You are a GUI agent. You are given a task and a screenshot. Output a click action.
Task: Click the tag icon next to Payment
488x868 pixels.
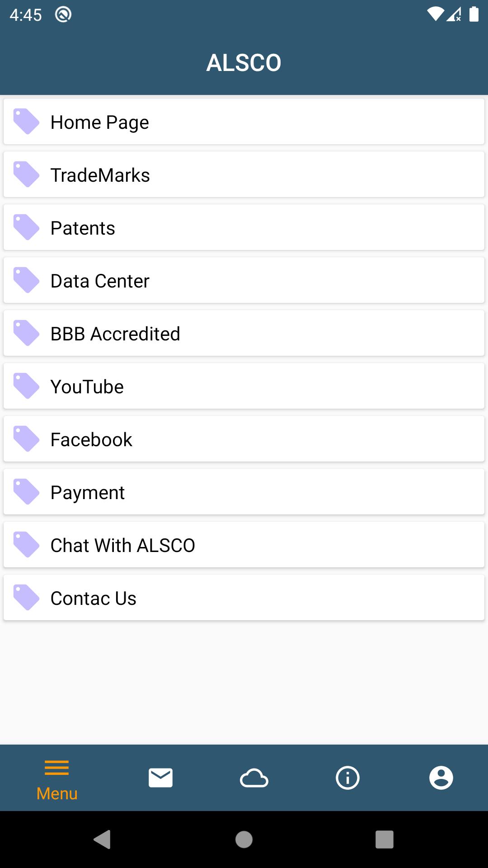26,491
